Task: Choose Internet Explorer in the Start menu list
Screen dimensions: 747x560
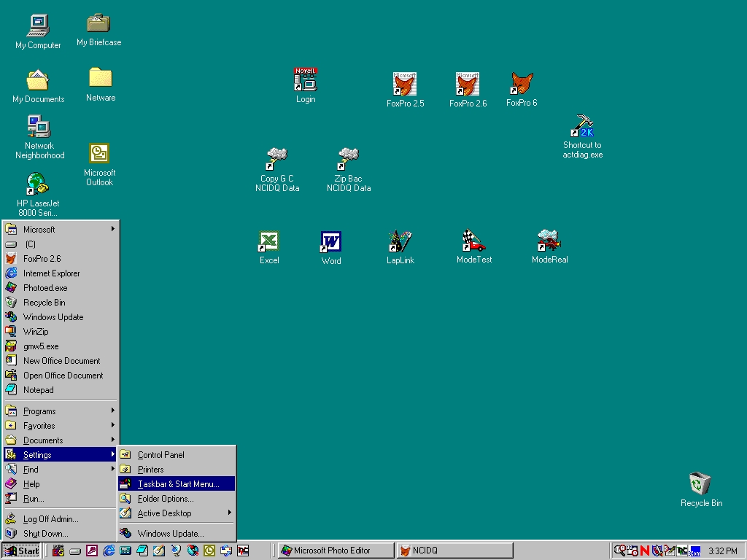Action: click(61, 273)
